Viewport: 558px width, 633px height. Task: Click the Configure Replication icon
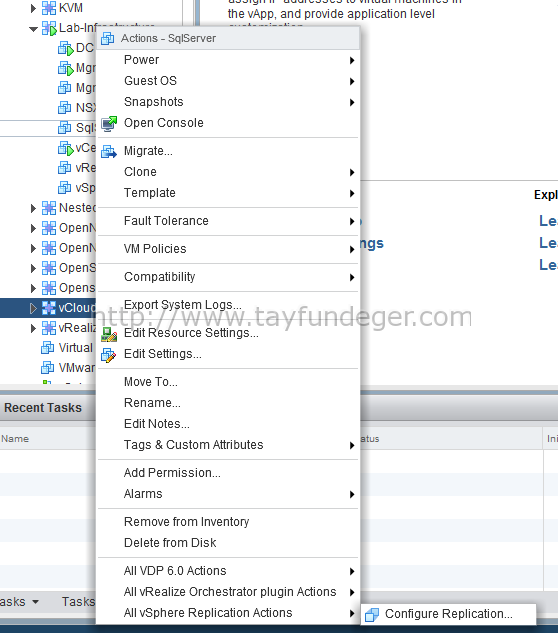tap(372, 615)
